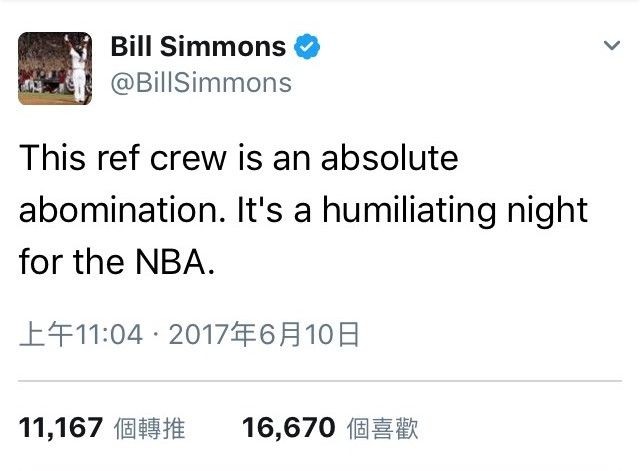View the 個喜歡 likes label

pos(382,429)
